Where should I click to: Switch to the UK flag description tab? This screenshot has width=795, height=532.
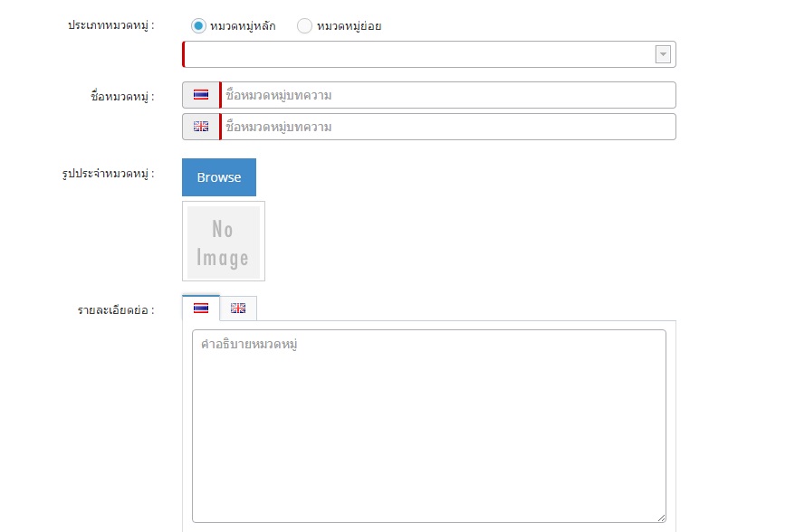click(x=238, y=308)
